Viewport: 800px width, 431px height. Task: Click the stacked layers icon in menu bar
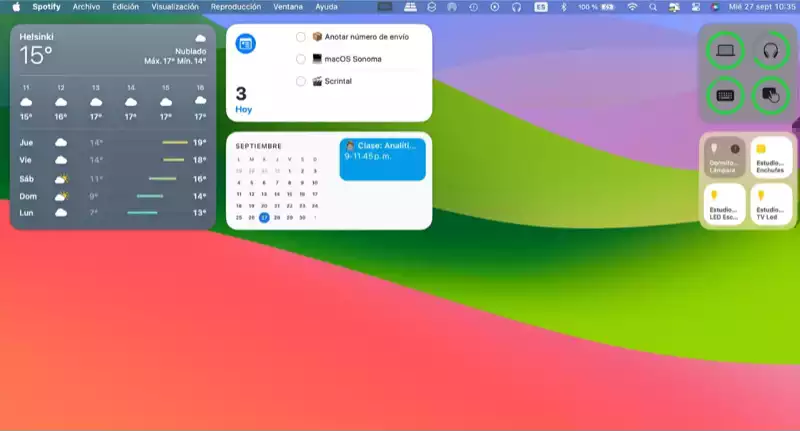pos(432,7)
